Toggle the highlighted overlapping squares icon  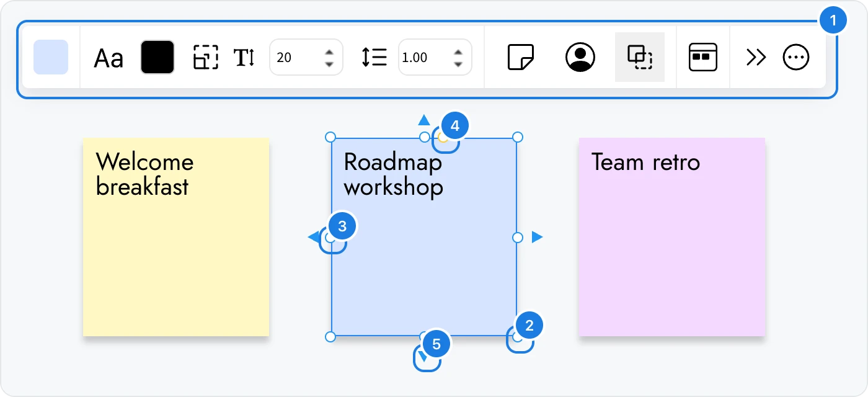(640, 57)
